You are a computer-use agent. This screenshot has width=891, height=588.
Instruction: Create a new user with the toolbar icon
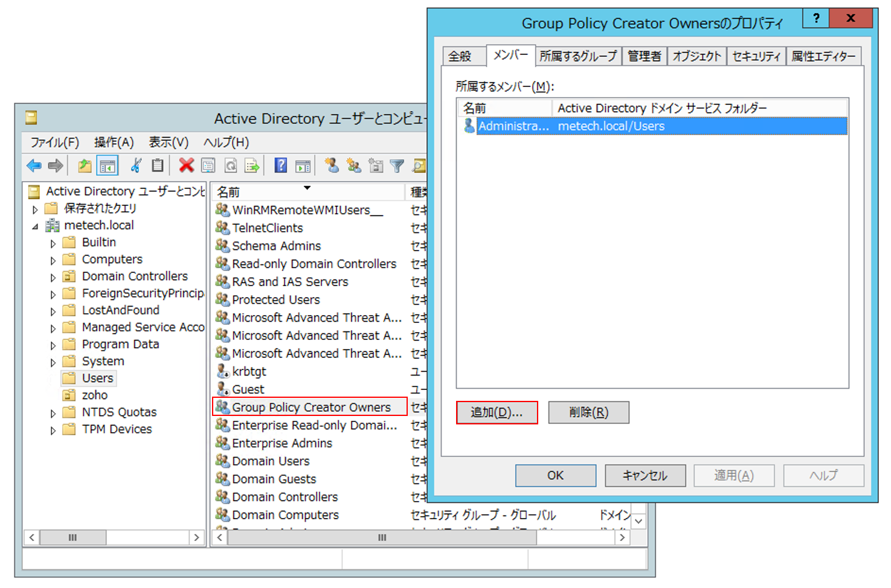pos(332,165)
